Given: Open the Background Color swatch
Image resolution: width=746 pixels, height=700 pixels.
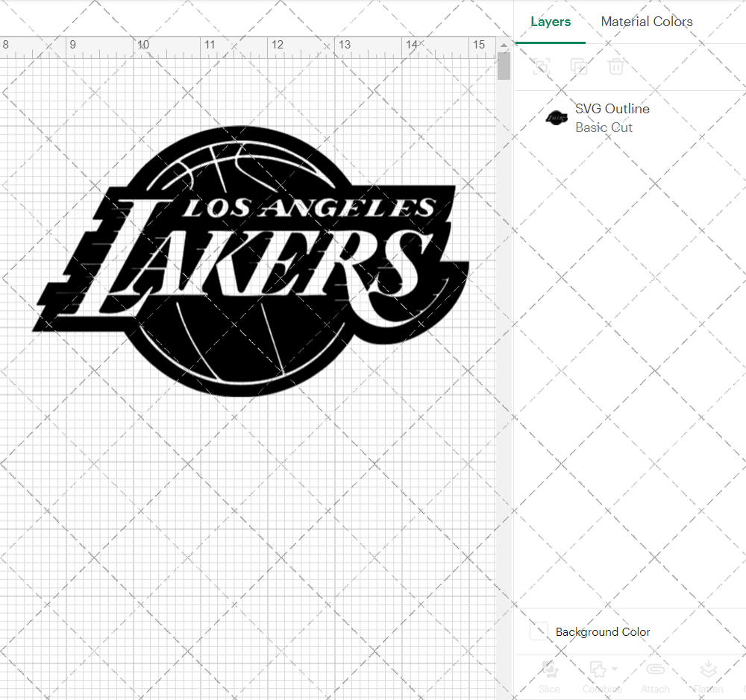Looking at the screenshot, I should point(539,631).
